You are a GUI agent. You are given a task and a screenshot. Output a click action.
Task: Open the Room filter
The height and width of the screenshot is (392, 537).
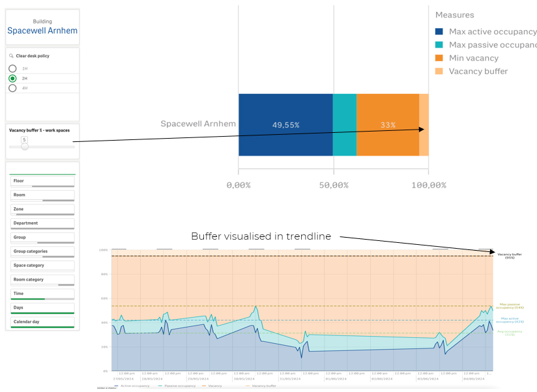pos(42,195)
